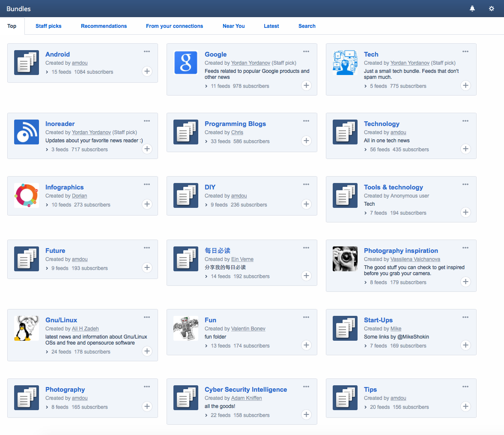Switch to Staff picks tab
Image resolution: width=504 pixels, height=435 pixels.
pyautogui.click(x=48, y=26)
